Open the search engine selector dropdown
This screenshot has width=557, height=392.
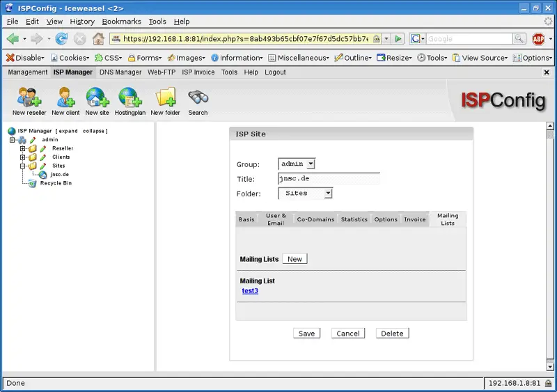click(418, 38)
